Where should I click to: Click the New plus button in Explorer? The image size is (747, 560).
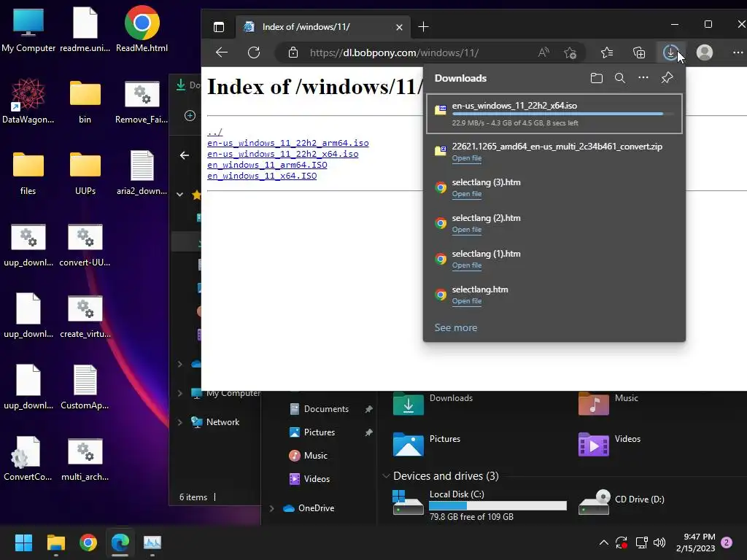(190, 115)
